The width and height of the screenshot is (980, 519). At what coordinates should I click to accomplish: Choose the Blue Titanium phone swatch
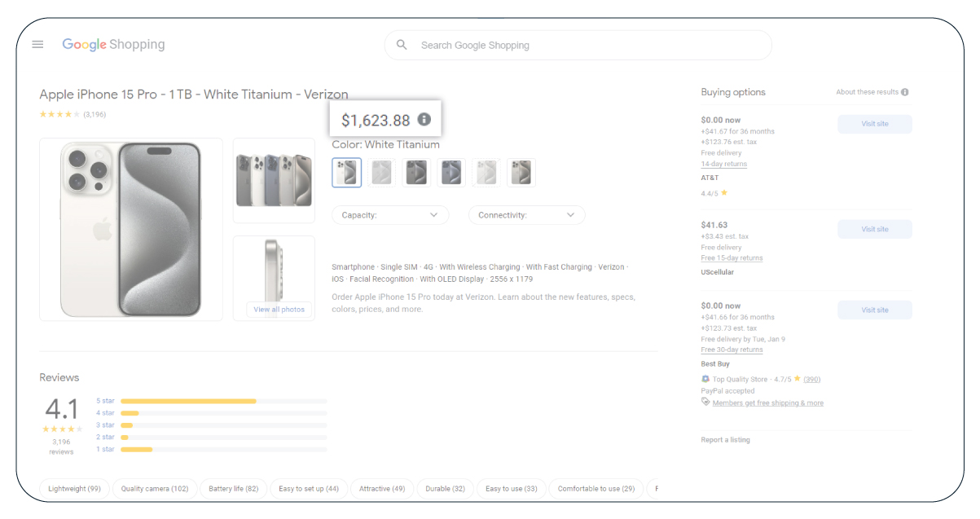451,173
